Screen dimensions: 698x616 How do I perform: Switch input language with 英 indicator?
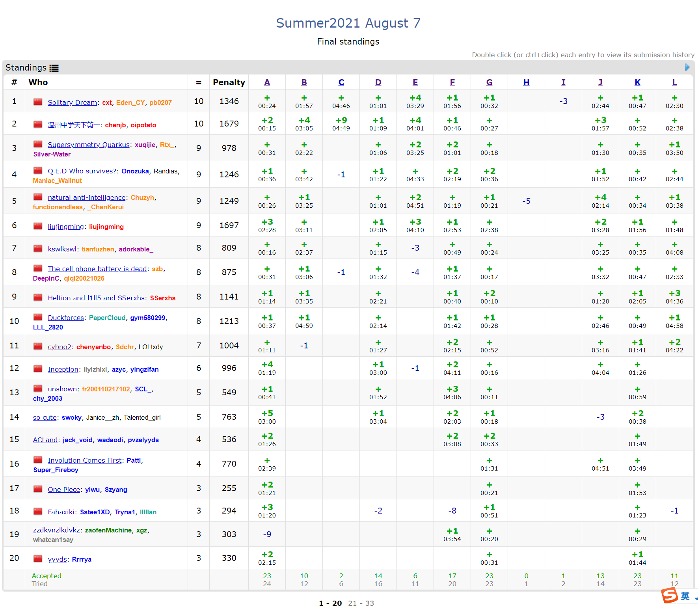point(685,596)
